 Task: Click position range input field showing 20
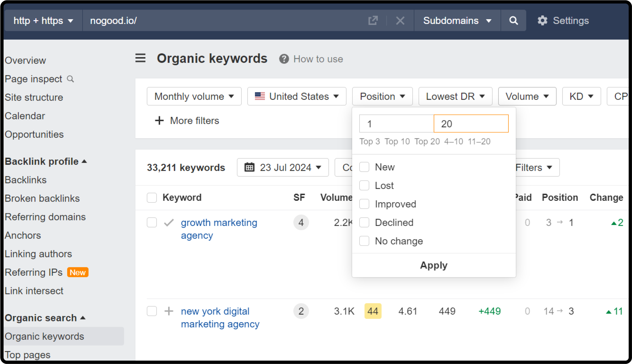[x=471, y=124]
